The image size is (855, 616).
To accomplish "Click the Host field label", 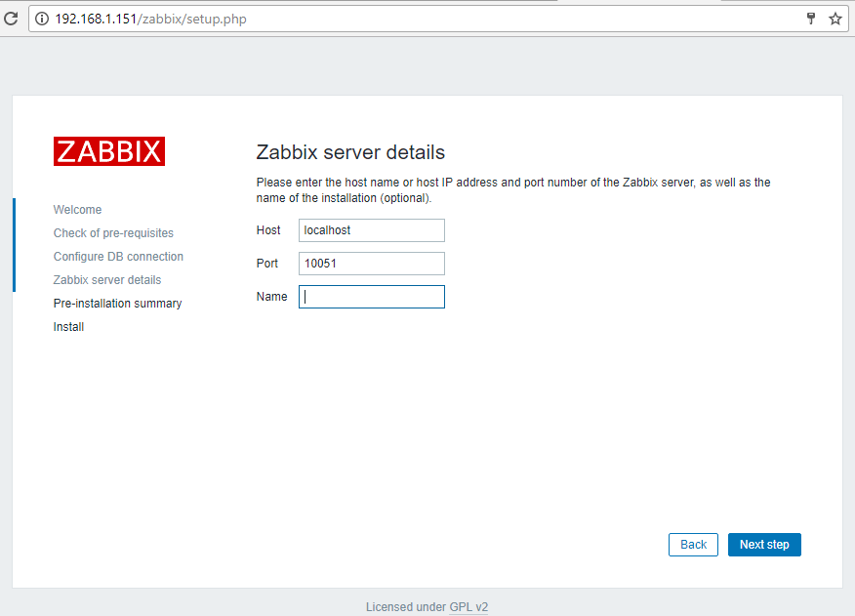I will 268,230.
